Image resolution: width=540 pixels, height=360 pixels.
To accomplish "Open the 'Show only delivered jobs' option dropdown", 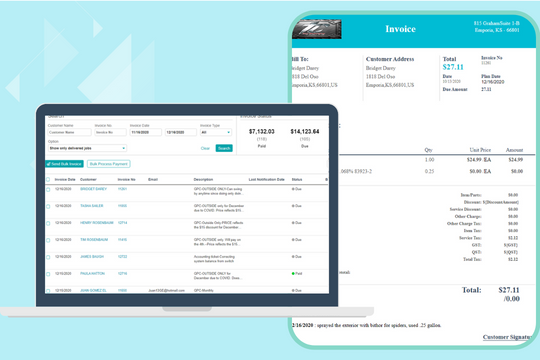I will [x=87, y=148].
